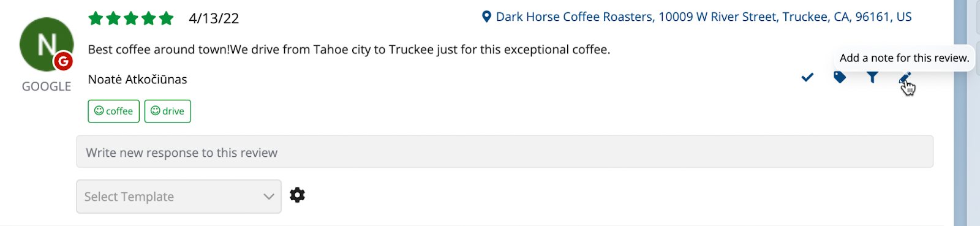Mark review as read with checkmark icon
The height and width of the screenshot is (226, 980).
coord(807,77)
